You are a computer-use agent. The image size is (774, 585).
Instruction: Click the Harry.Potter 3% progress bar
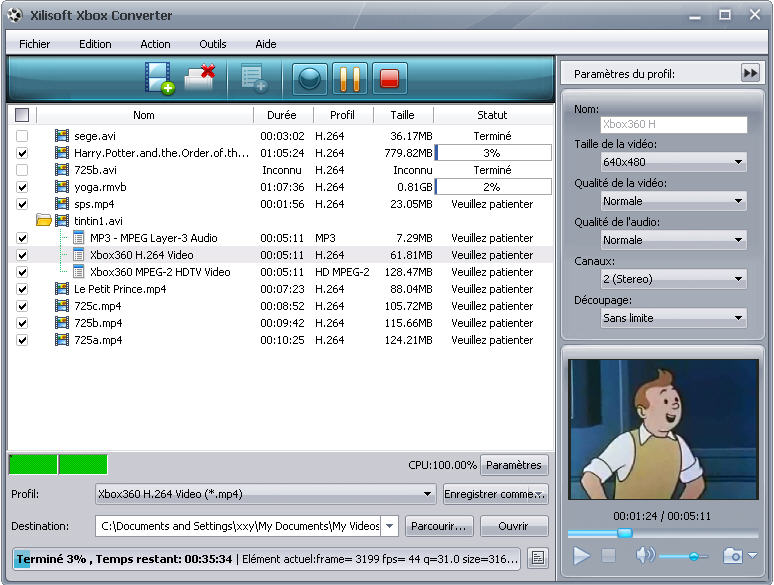pos(493,153)
